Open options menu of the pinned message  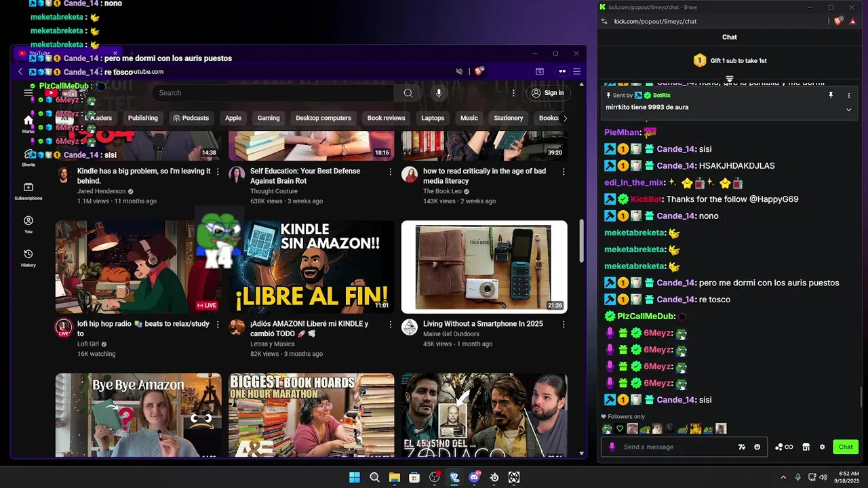pyautogui.click(x=849, y=96)
